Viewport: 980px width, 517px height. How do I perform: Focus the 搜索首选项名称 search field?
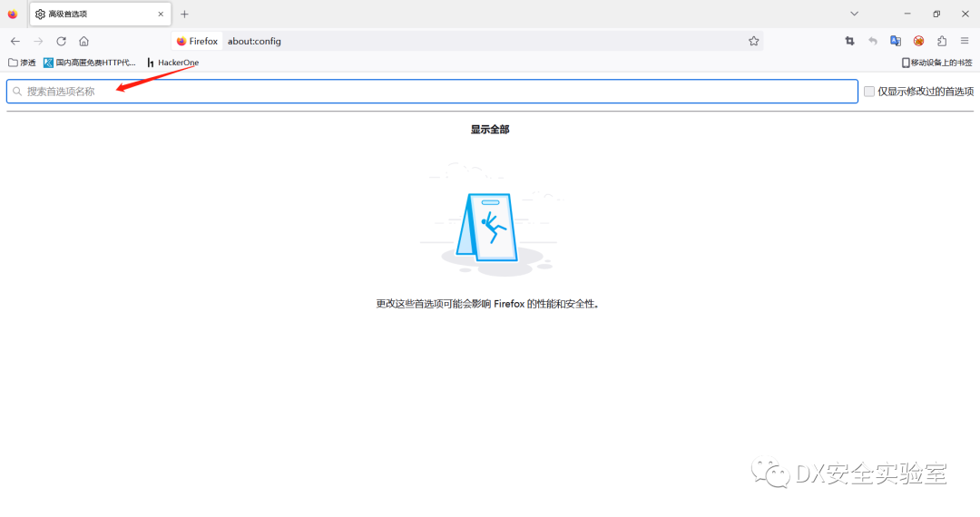pos(432,92)
